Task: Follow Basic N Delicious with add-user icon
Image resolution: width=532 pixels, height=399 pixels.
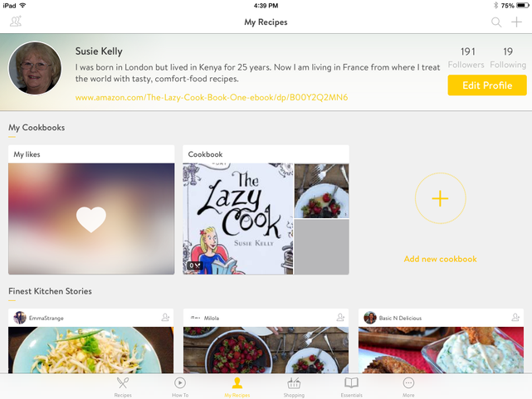Action: point(515,318)
